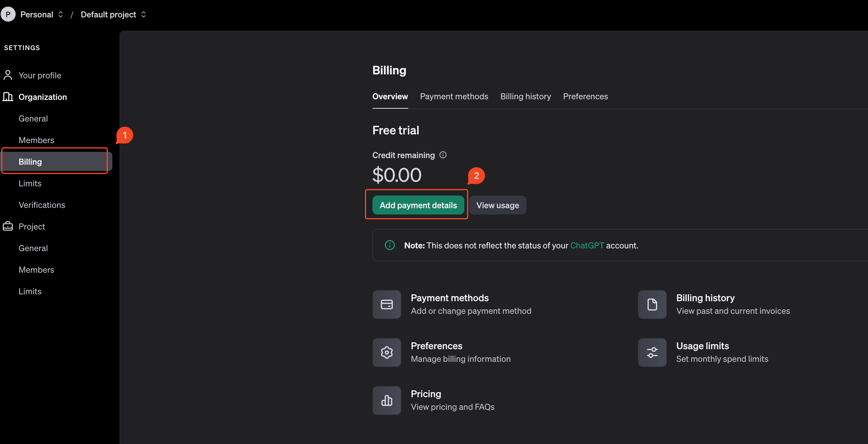Navigate to Organization General settings
Viewport: 868px width, 444px height.
click(33, 118)
